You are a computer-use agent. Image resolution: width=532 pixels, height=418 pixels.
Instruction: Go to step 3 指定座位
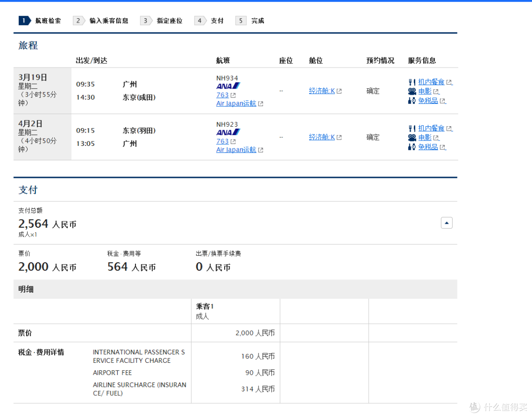162,21
